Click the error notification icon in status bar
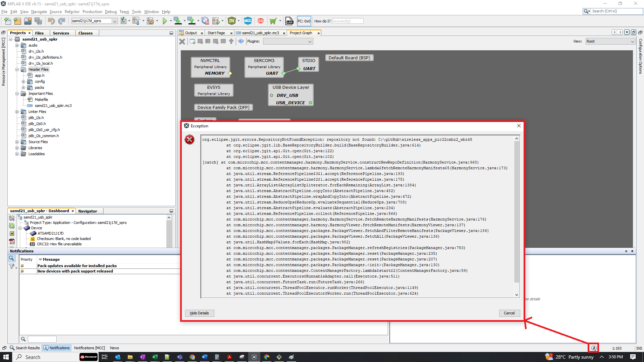The width and height of the screenshot is (644, 362). pos(594,348)
